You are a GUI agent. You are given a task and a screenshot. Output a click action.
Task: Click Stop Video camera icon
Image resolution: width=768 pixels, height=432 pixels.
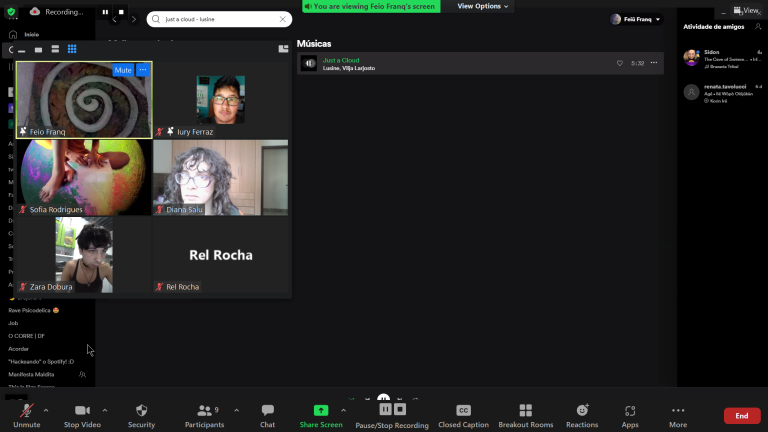coord(82,410)
